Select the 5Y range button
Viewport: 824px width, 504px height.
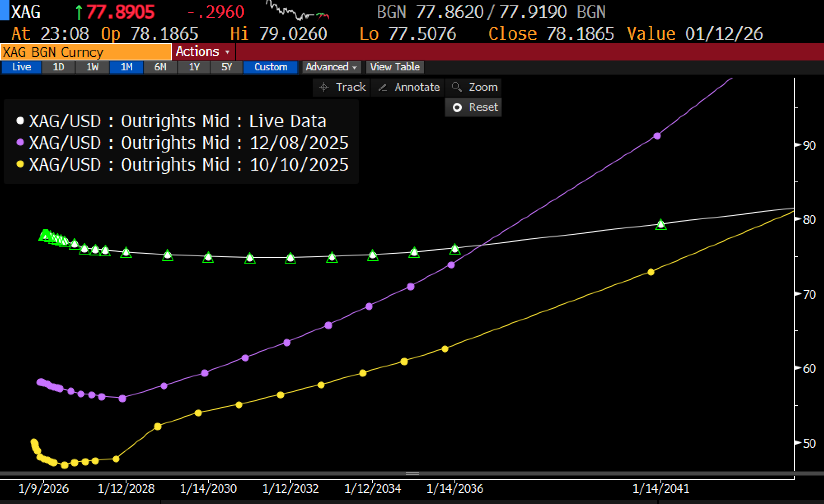[226, 67]
